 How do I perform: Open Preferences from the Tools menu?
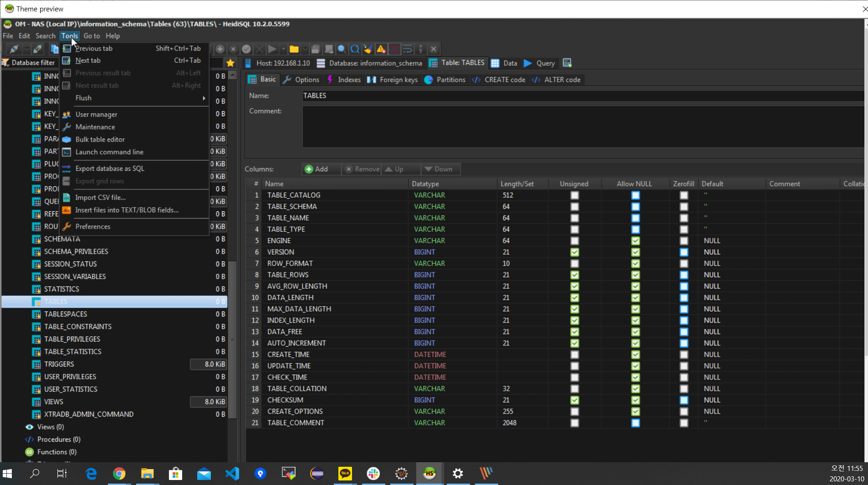[x=135, y=226]
